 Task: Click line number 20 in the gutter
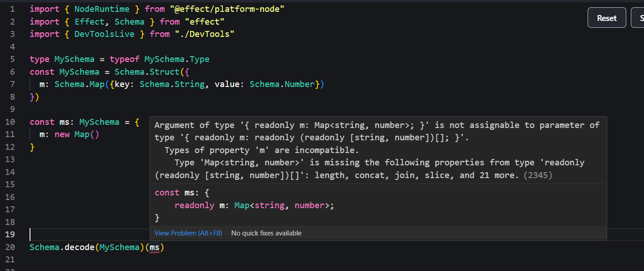click(10, 247)
